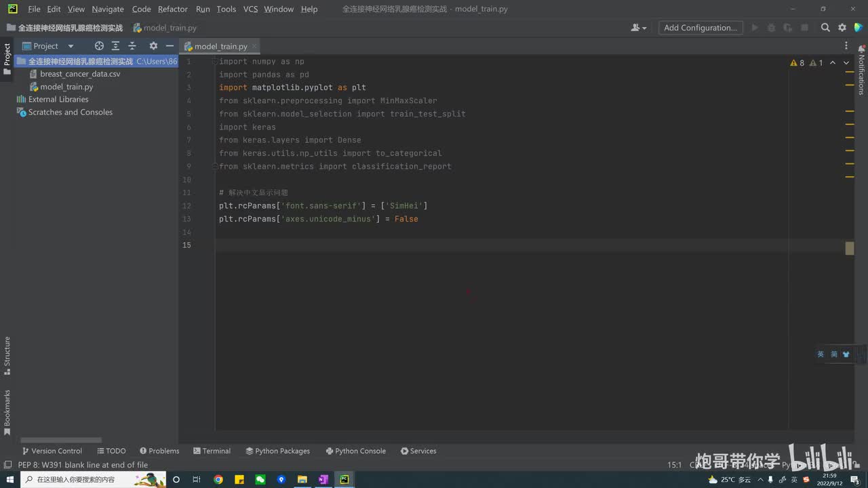Open IDE settings gear in the top toolbar
Viewport: 868px width, 488px height.
pyautogui.click(x=842, y=28)
